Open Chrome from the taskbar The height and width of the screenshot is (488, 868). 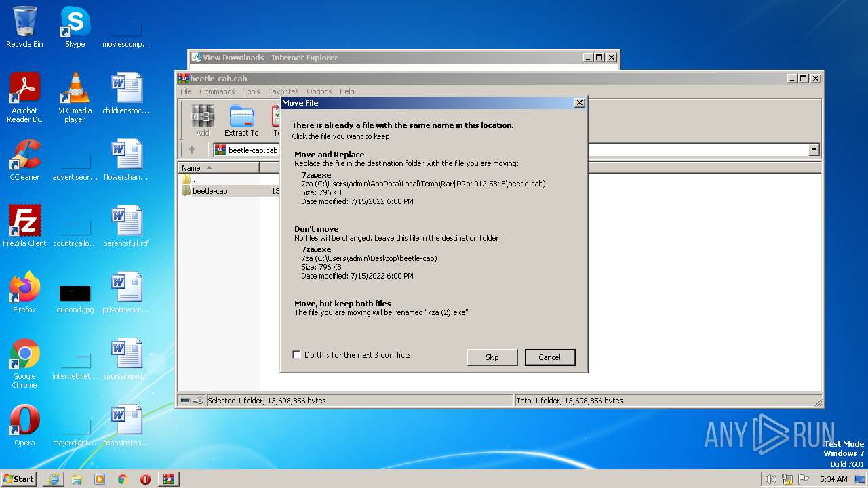coord(123,479)
